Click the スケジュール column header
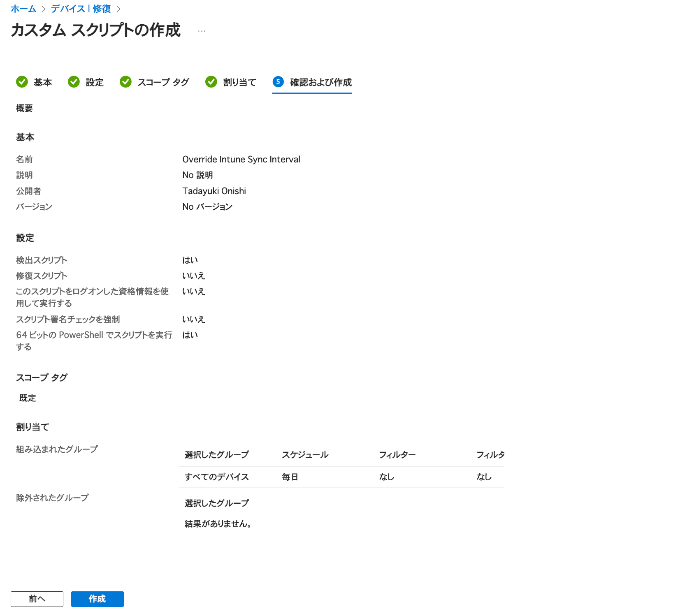 tap(305, 455)
